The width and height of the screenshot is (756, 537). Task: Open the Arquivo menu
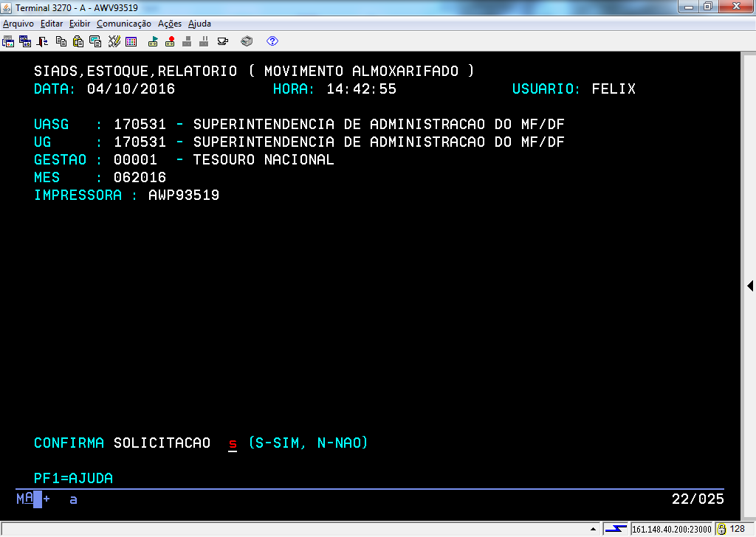tap(18, 24)
